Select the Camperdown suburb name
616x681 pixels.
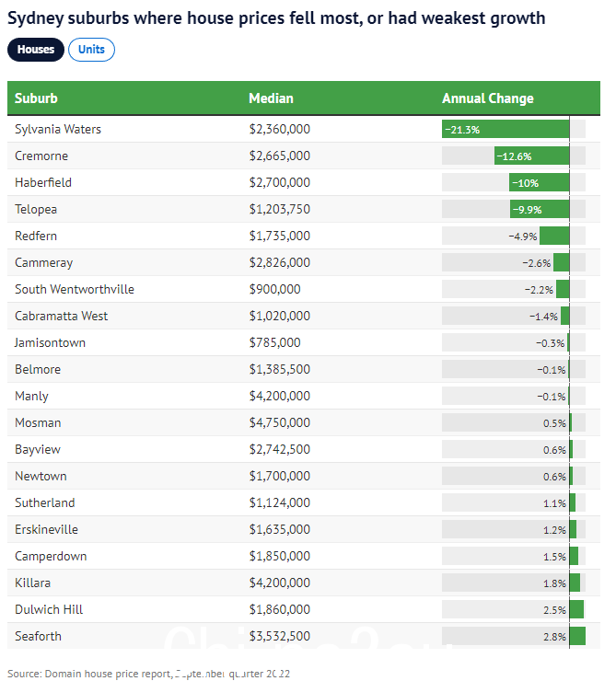(x=51, y=557)
